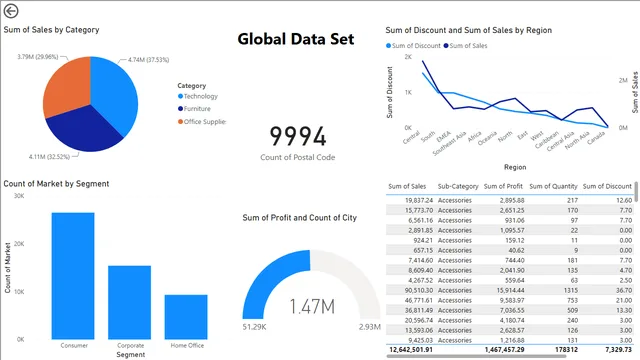Click the 2.93M gauge maximum label
This screenshot has height=360, width=640.
[369, 327]
